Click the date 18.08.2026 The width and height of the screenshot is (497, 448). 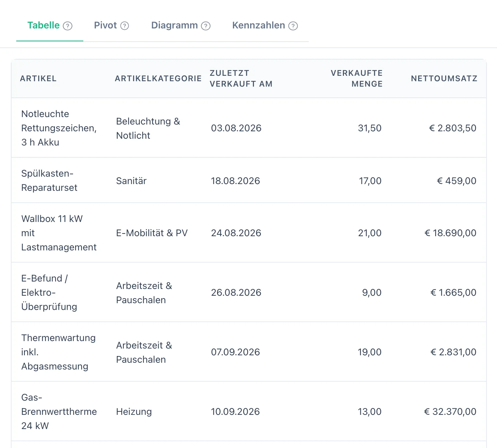(x=236, y=181)
